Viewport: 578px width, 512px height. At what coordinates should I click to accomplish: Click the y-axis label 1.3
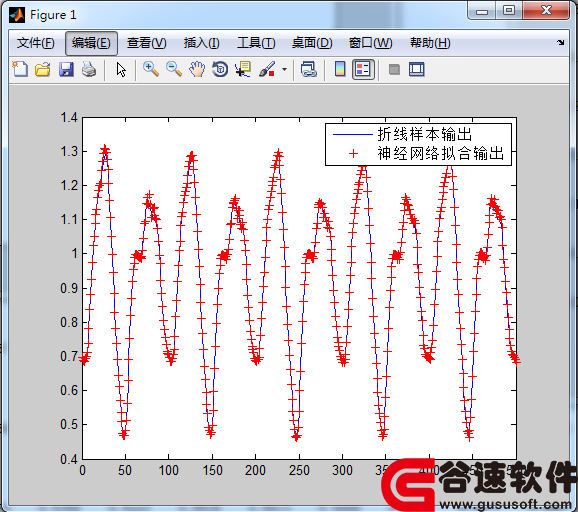[x=69, y=151]
